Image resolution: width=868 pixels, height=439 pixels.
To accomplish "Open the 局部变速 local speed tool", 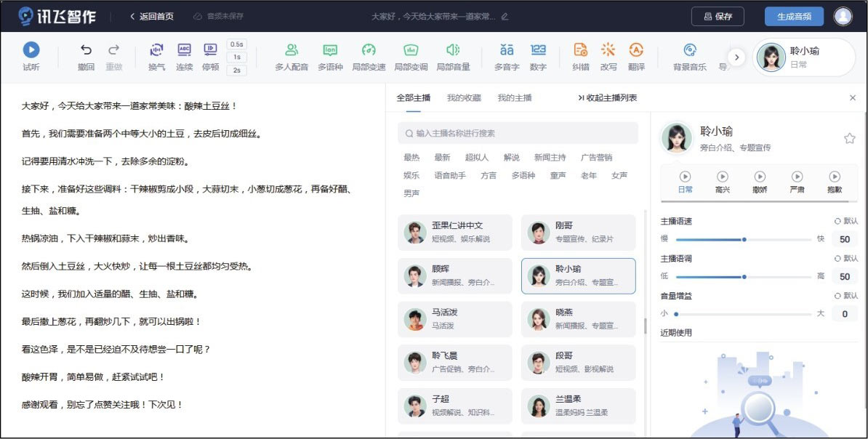I will point(369,50).
